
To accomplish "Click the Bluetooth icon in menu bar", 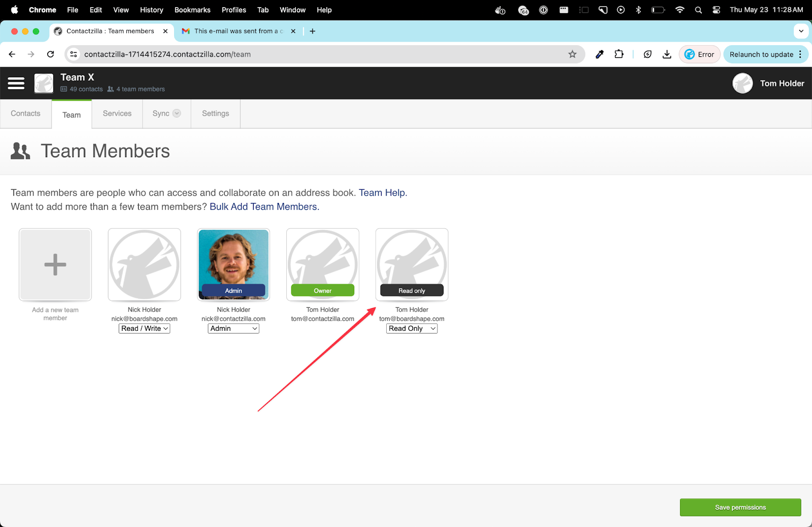I will click(638, 10).
